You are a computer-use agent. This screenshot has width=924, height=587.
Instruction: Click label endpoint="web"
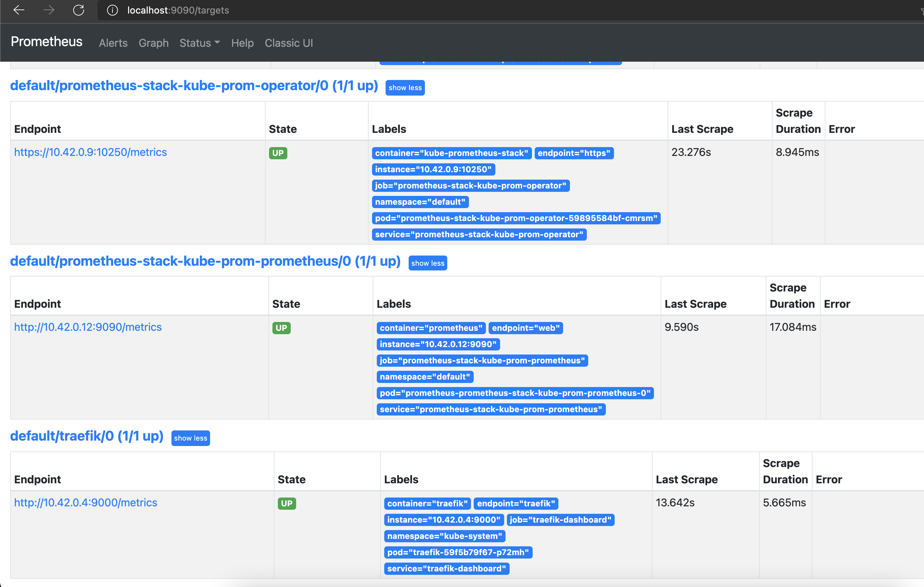coord(526,328)
